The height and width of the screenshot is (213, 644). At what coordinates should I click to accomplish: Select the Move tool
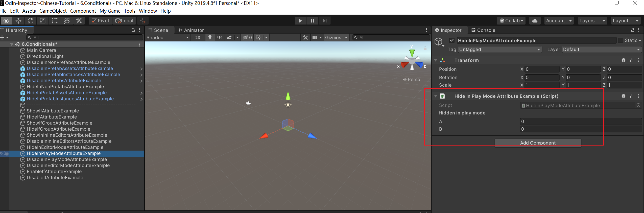coord(18,21)
